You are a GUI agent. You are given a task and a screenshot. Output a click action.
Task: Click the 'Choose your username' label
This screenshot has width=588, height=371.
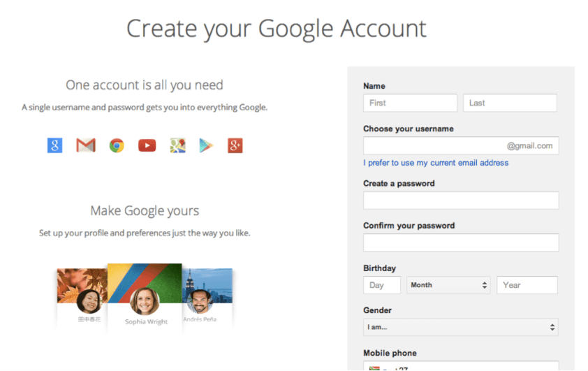pos(409,129)
